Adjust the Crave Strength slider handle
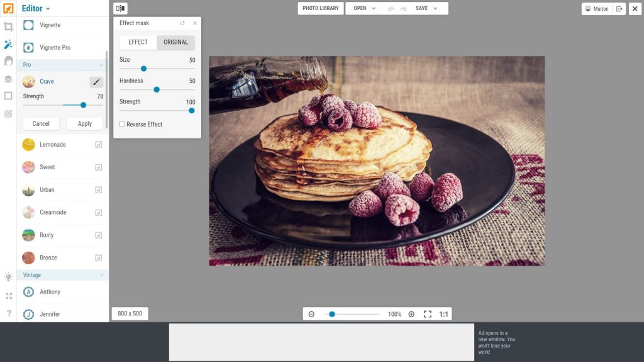 [x=84, y=105]
